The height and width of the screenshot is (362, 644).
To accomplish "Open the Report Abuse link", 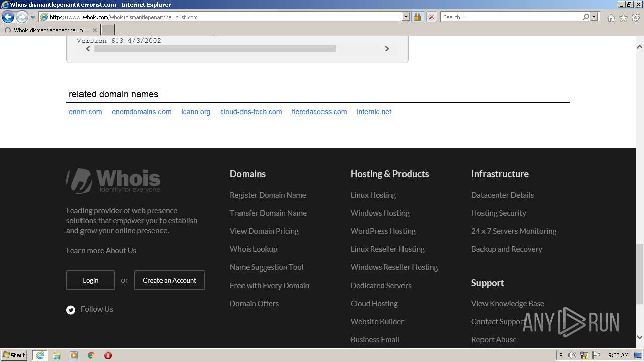I will [494, 339].
